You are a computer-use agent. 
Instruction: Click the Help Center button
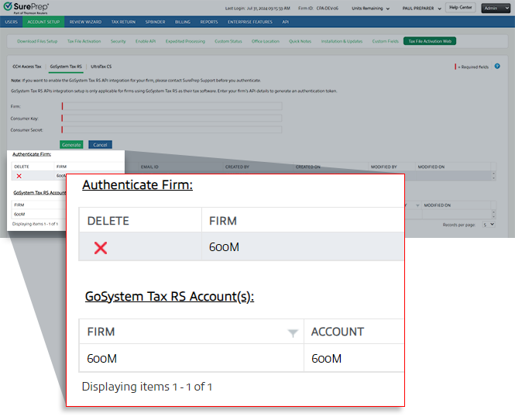460,8
